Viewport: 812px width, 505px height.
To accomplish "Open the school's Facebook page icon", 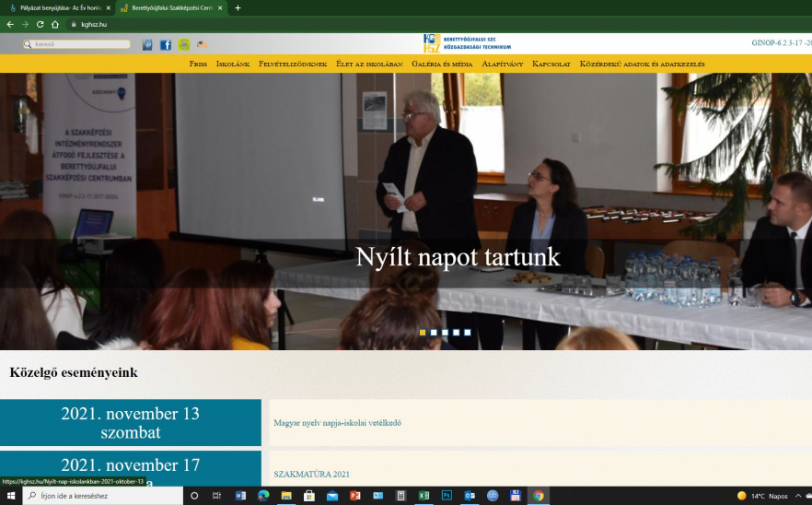I will [x=165, y=44].
